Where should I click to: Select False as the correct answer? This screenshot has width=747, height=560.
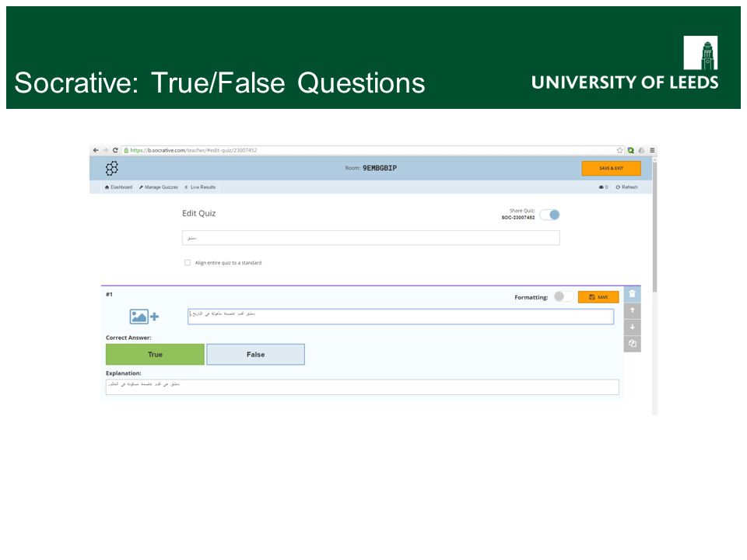pos(255,355)
